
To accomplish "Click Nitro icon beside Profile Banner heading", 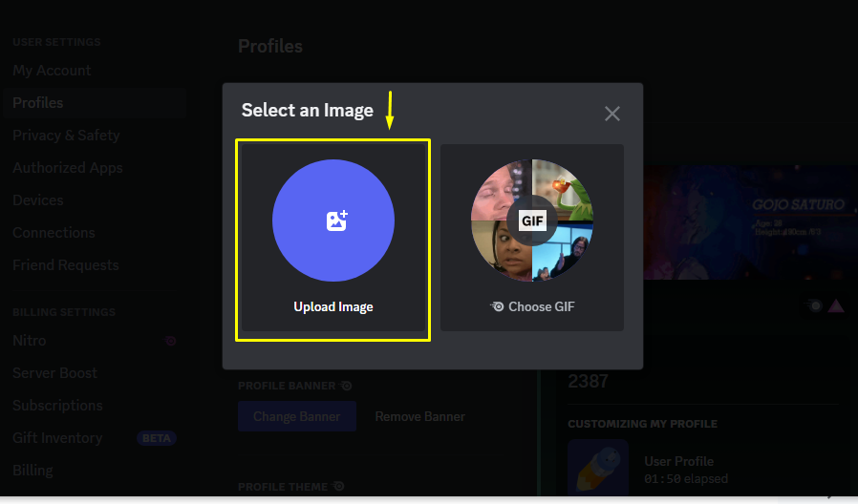I will (x=346, y=386).
